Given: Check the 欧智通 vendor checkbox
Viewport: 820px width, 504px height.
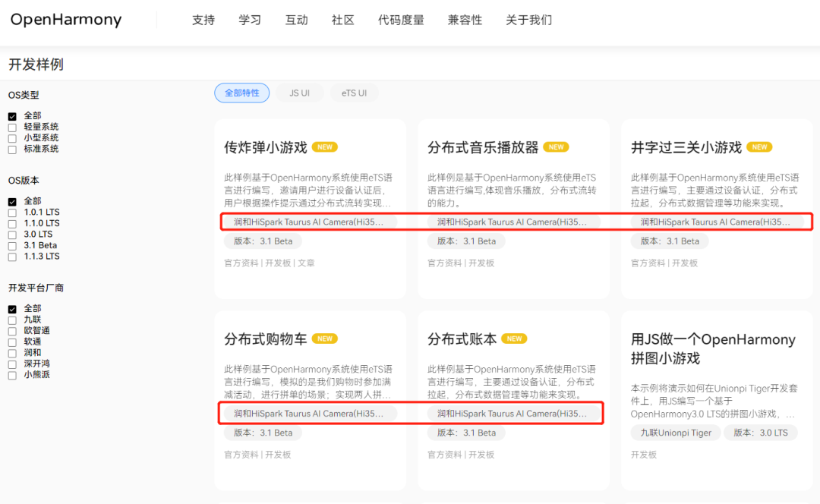Looking at the screenshot, I should (x=12, y=331).
